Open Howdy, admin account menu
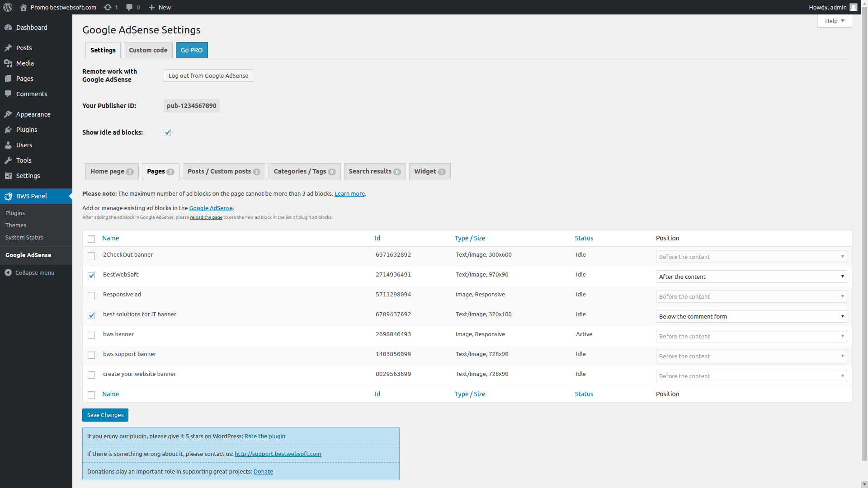This screenshot has width=868, height=488. tap(832, 7)
